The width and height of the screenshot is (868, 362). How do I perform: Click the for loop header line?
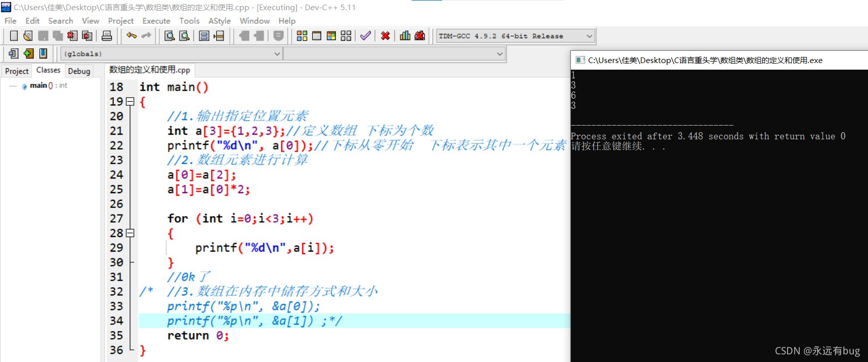tap(240, 219)
